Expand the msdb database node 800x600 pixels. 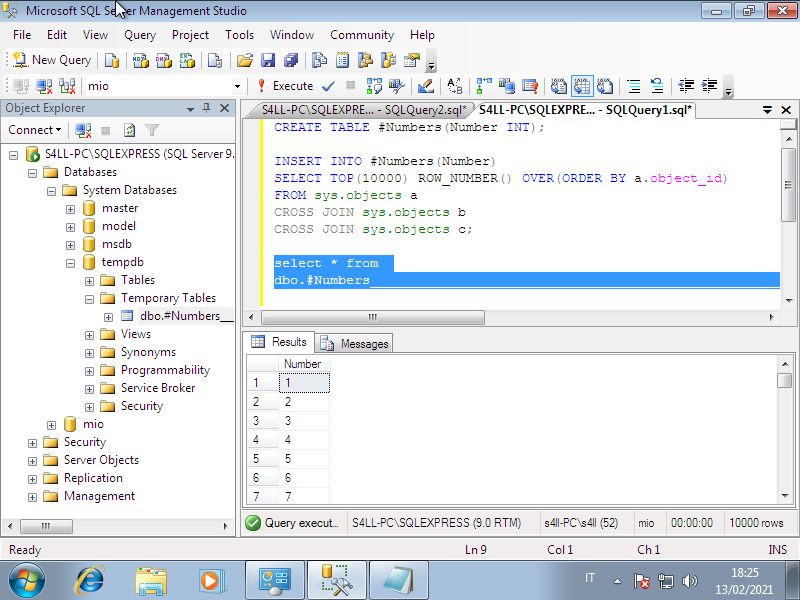tap(70, 246)
